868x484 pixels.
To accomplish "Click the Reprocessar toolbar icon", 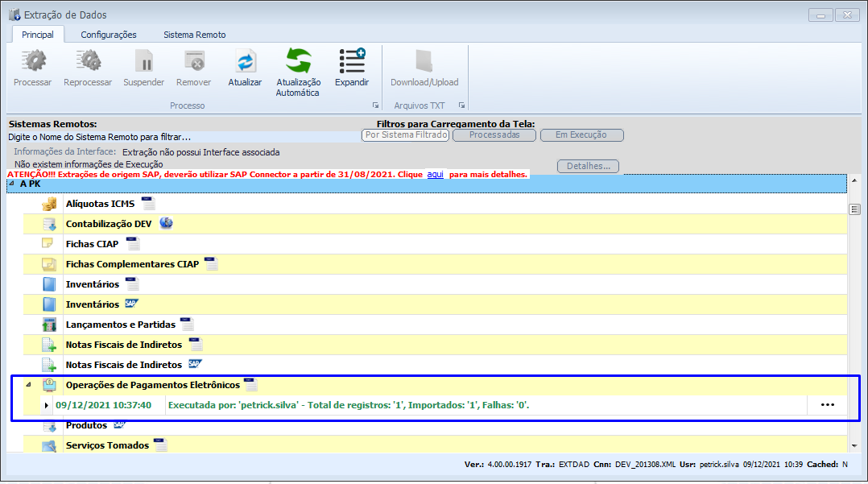I will pyautogui.click(x=88, y=62).
